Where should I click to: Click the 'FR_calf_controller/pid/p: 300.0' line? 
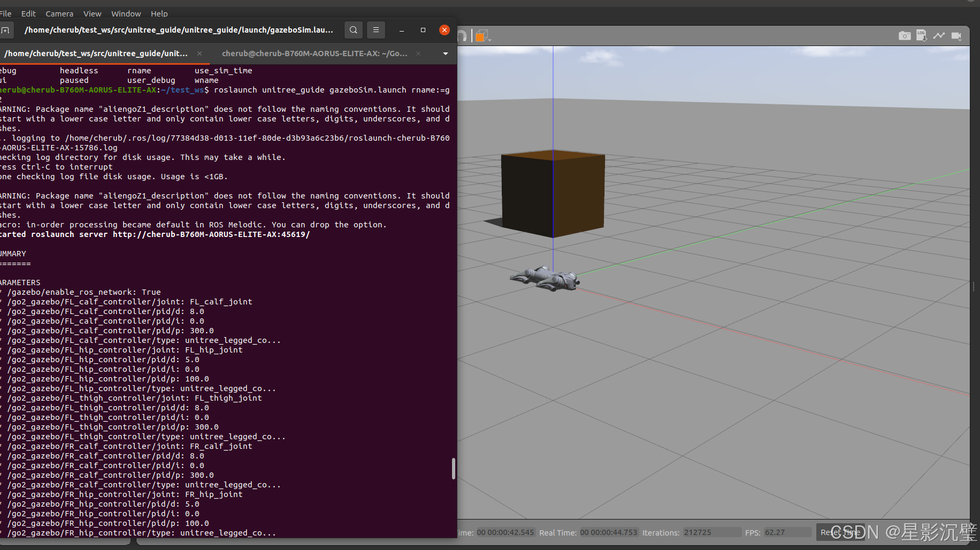110,475
